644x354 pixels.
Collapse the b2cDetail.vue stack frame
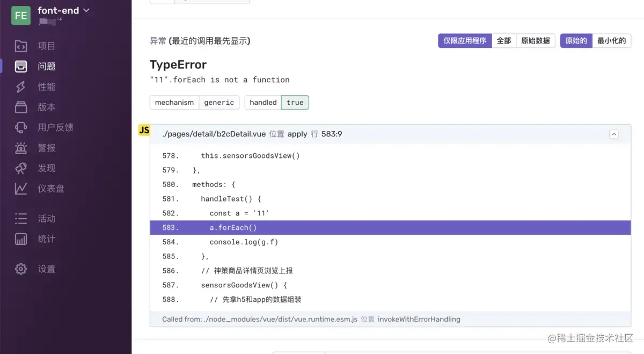(614, 134)
